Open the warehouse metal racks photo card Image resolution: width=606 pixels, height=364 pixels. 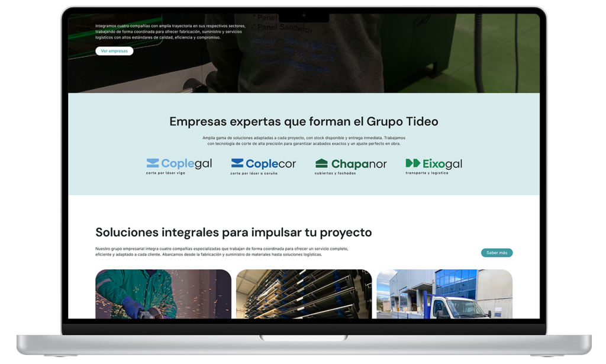(x=304, y=294)
